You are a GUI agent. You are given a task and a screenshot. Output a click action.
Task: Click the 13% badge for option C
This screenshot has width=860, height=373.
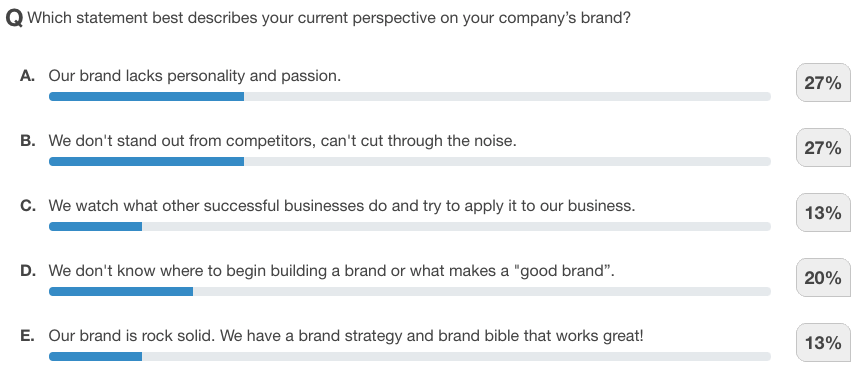pyautogui.click(x=823, y=212)
